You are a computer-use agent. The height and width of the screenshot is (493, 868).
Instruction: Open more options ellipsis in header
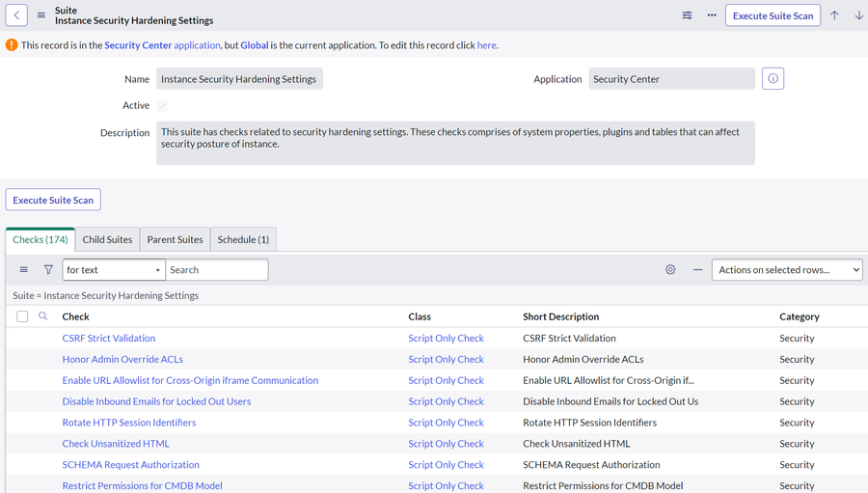click(x=712, y=15)
